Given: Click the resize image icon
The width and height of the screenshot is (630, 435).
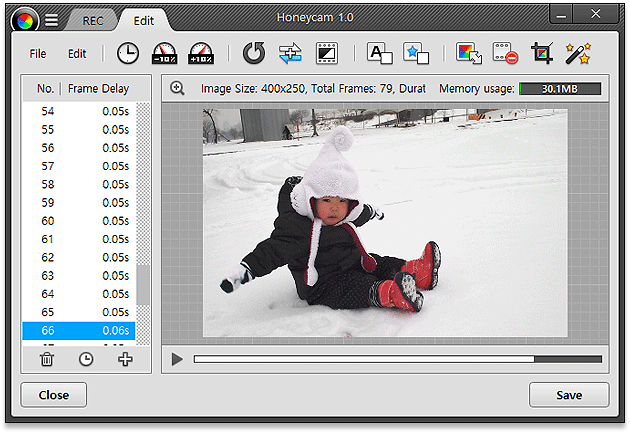Looking at the screenshot, I should pyautogui.click(x=468, y=53).
